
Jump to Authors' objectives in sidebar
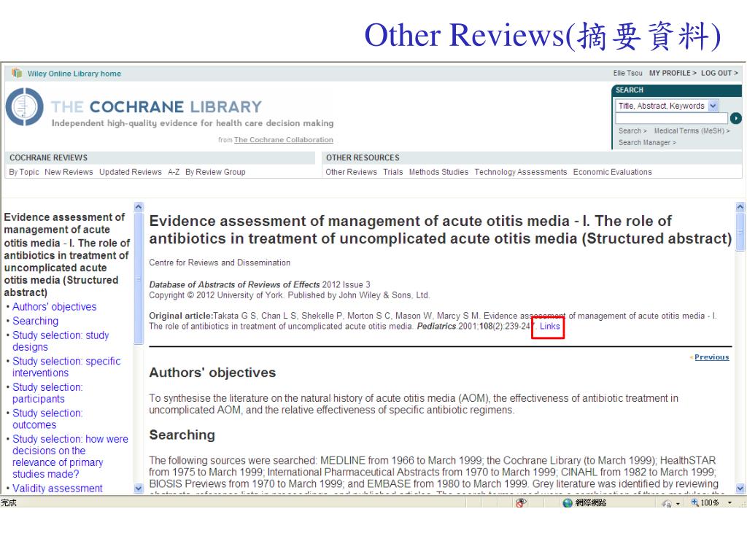[54, 307]
